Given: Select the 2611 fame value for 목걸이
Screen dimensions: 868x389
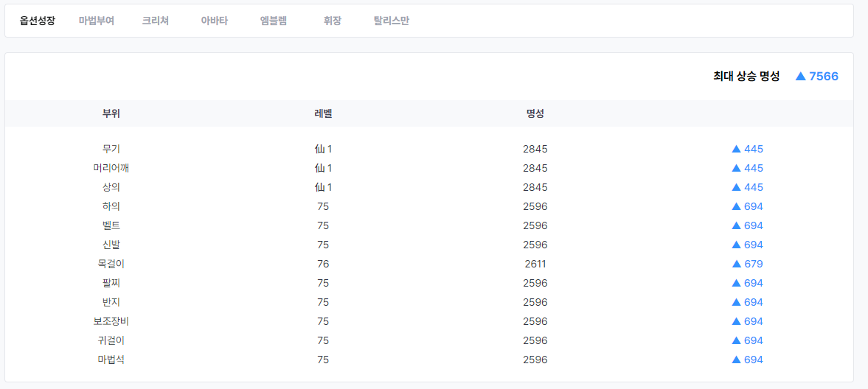Looking at the screenshot, I should pyautogui.click(x=535, y=264).
